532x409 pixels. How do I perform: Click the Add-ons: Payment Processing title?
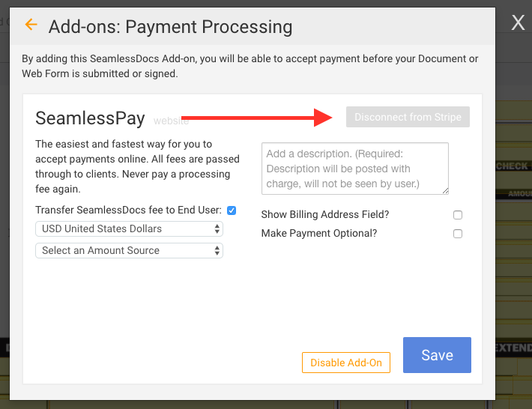[x=170, y=26]
